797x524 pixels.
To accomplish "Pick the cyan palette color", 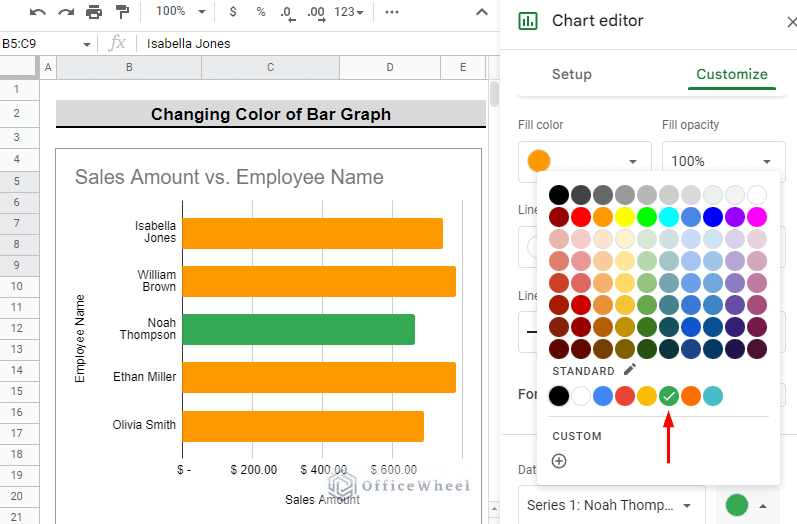I will coord(669,217).
